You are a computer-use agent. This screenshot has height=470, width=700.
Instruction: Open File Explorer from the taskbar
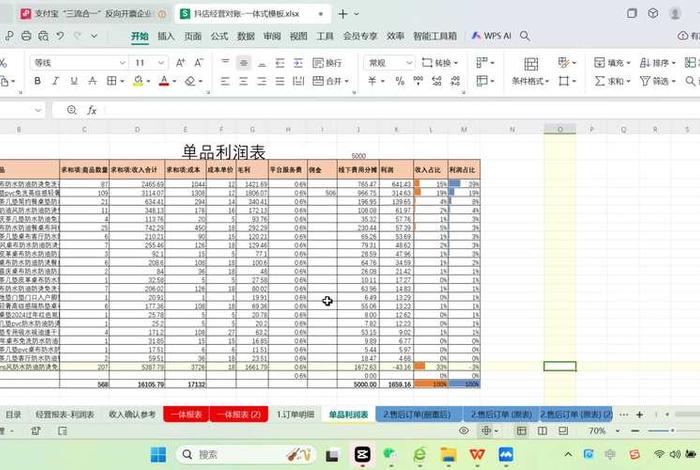pyautogui.click(x=448, y=454)
